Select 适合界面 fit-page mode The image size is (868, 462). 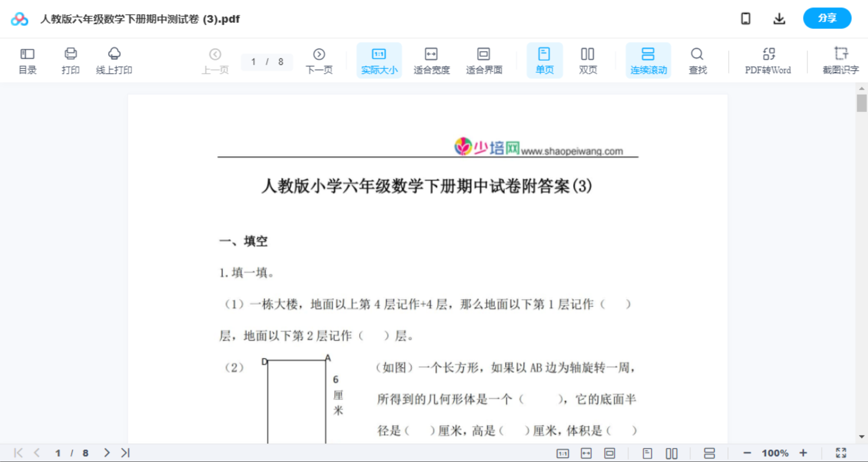click(x=484, y=60)
